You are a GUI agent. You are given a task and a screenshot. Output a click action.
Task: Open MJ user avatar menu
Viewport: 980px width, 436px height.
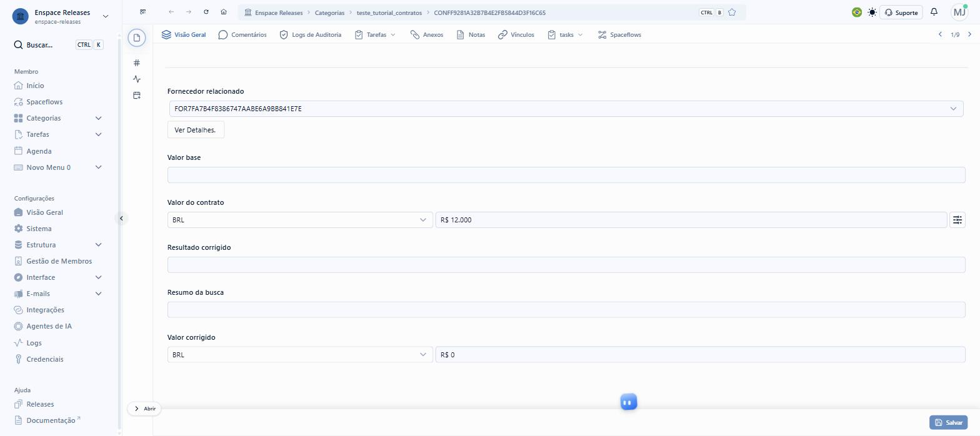click(959, 12)
